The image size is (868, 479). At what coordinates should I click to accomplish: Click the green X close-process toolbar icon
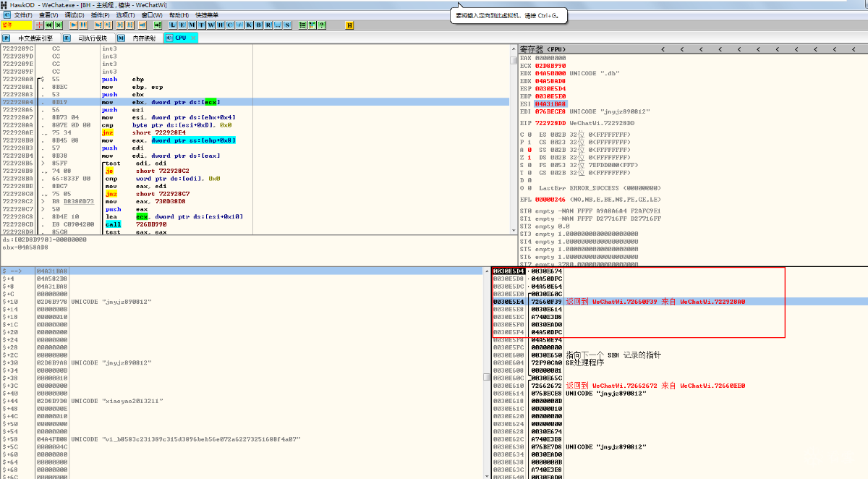pyautogui.click(x=58, y=25)
